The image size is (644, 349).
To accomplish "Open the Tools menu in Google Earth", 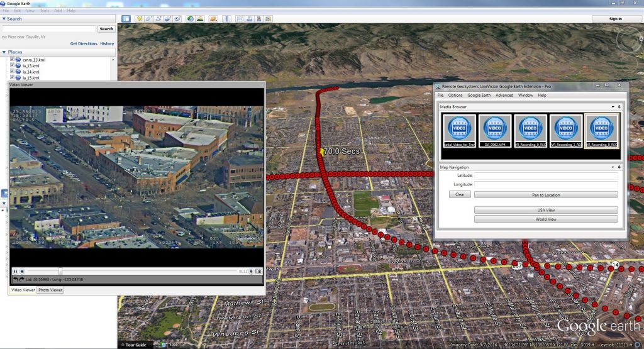I will point(45,11).
